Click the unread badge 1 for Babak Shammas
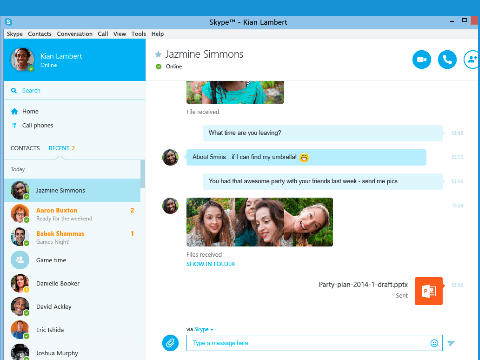Viewport: 480px width, 360px height. tap(132, 234)
